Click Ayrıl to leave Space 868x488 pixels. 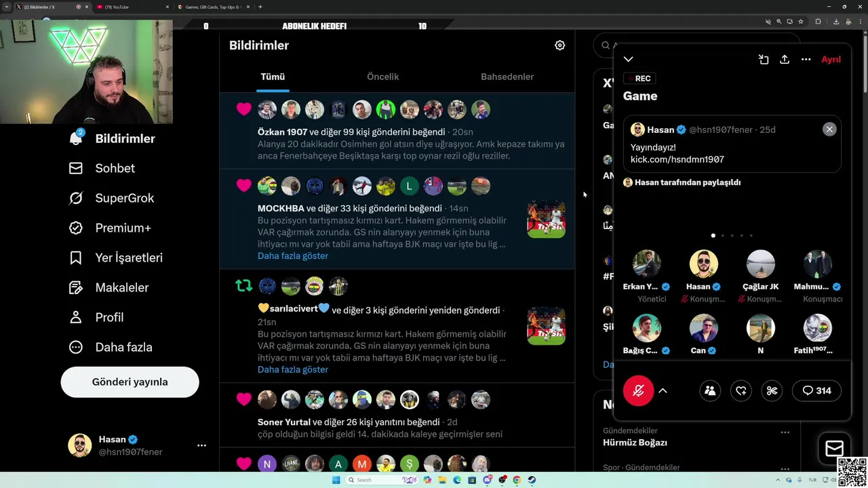[x=831, y=60]
